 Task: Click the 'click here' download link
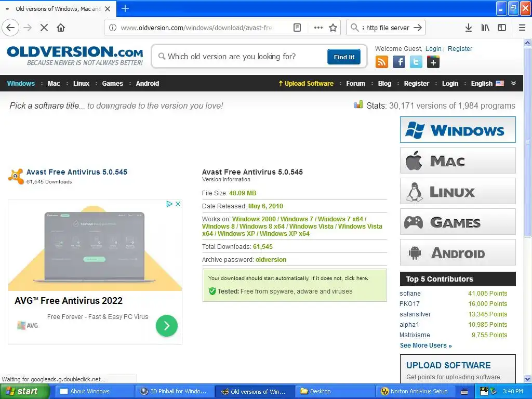(356, 278)
